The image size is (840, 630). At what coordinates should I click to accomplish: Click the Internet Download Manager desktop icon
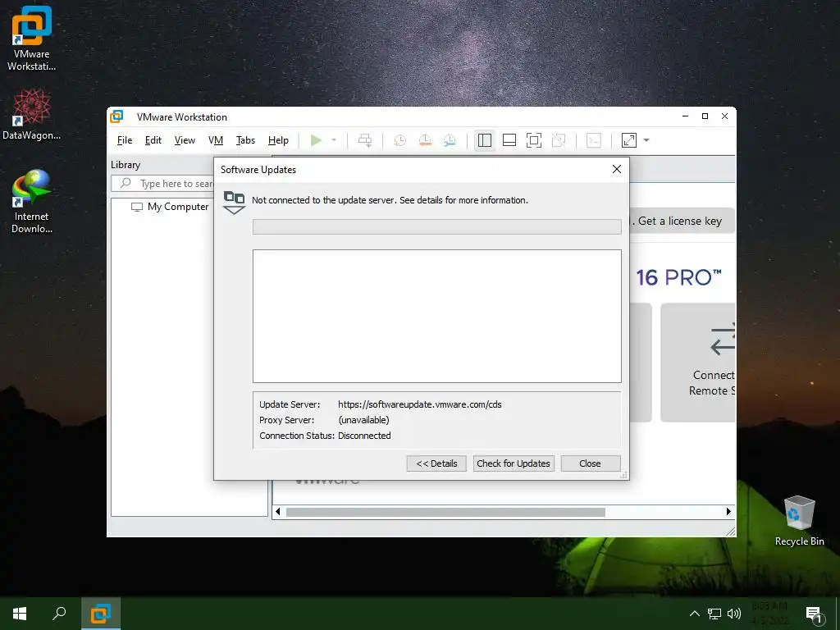coord(32,202)
